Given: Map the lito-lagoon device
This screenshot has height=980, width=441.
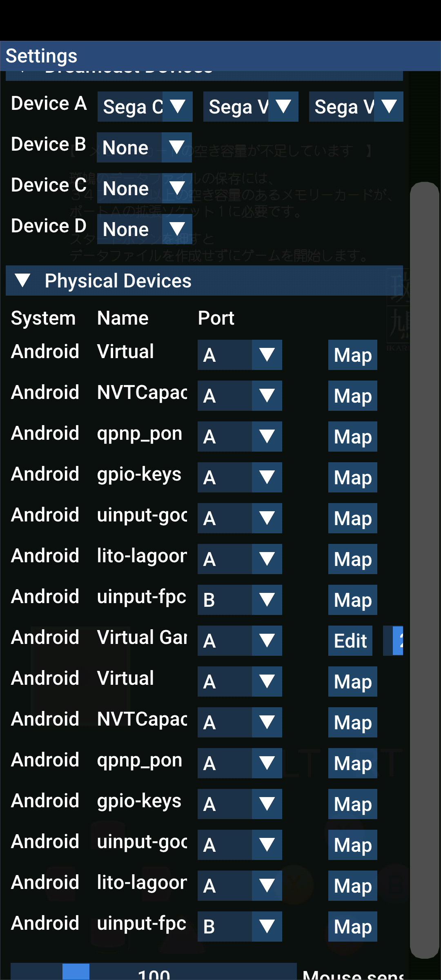Looking at the screenshot, I should pyautogui.click(x=352, y=559).
